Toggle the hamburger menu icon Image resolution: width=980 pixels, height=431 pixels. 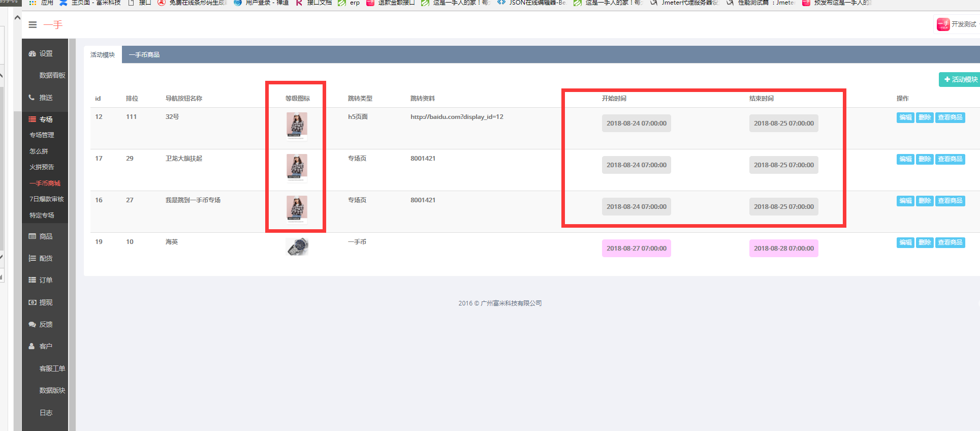coord(33,24)
